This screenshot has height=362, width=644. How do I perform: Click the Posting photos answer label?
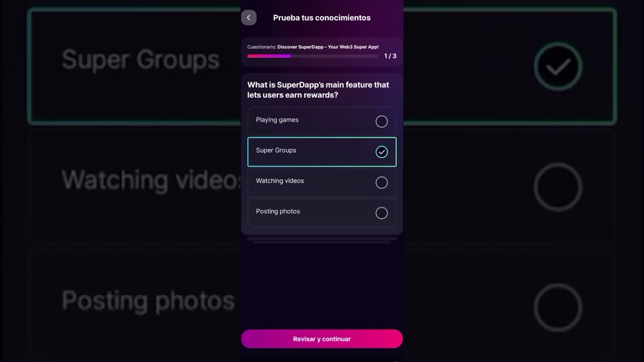[x=278, y=211]
